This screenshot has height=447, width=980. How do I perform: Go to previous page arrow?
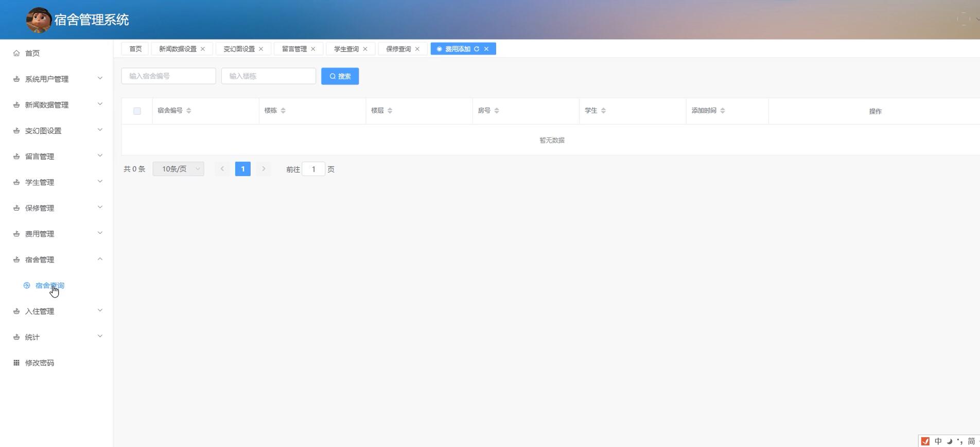(x=222, y=169)
